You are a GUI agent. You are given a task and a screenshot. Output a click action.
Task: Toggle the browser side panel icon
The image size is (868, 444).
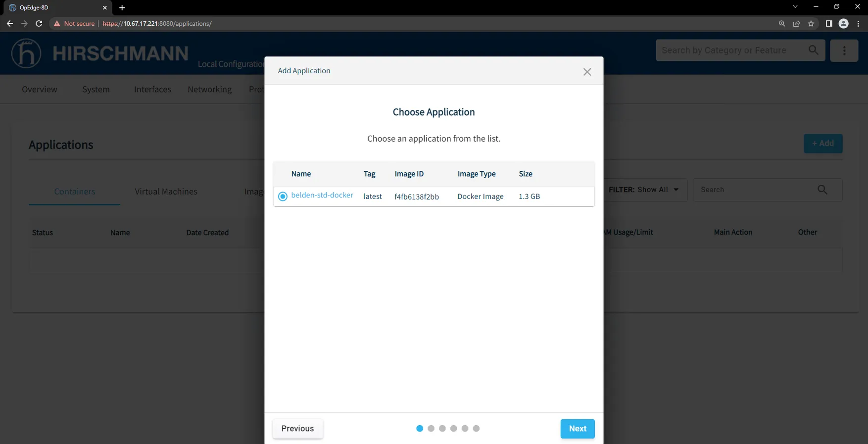829,24
